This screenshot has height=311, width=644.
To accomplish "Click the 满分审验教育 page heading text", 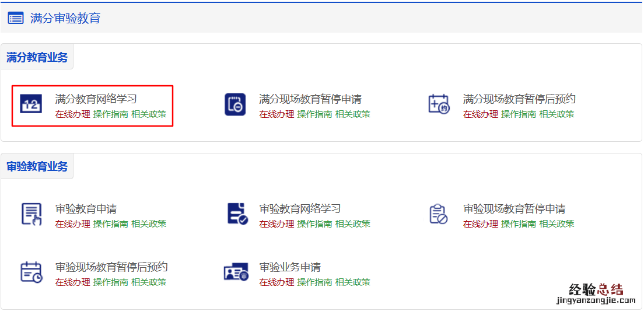I will [65, 19].
